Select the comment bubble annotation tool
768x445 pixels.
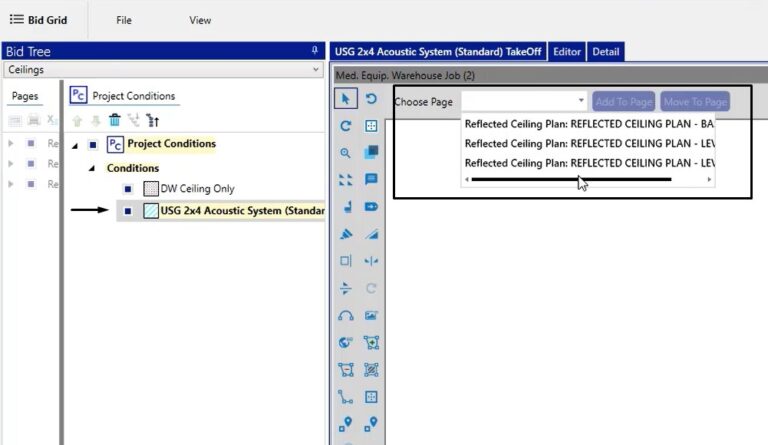371,179
